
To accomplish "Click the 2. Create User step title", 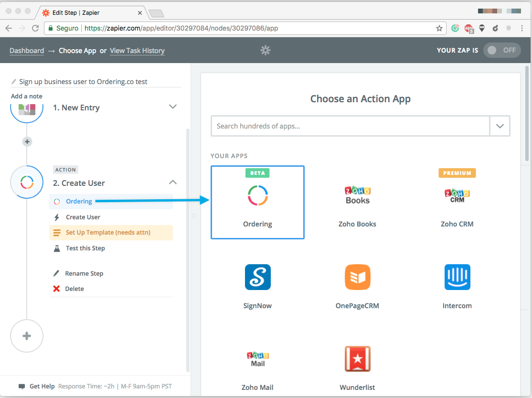I will 79,183.
